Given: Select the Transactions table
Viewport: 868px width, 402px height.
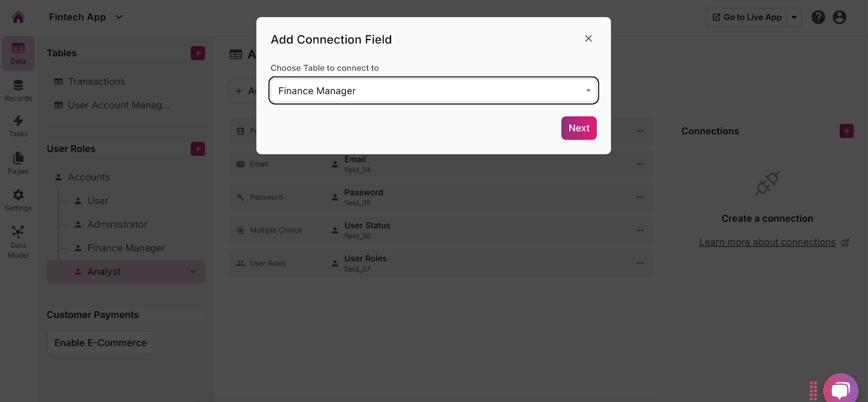Looking at the screenshot, I should click(x=96, y=81).
